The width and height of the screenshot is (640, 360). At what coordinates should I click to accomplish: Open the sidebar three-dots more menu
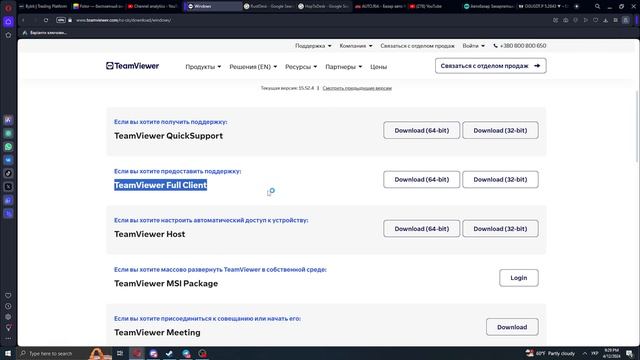coord(8,338)
